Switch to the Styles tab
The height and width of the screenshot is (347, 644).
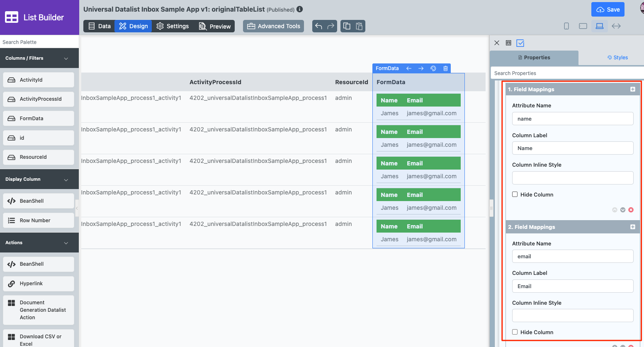click(617, 58)
